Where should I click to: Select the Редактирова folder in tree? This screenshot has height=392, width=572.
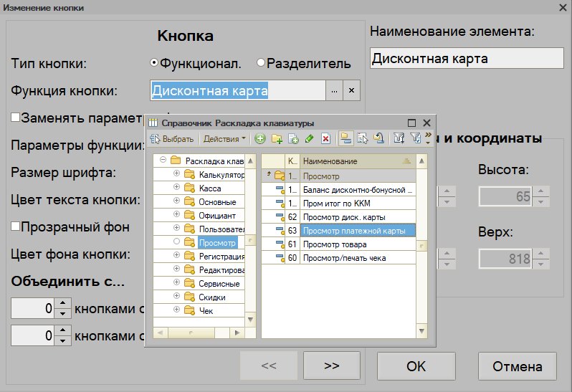coord(221,270)
